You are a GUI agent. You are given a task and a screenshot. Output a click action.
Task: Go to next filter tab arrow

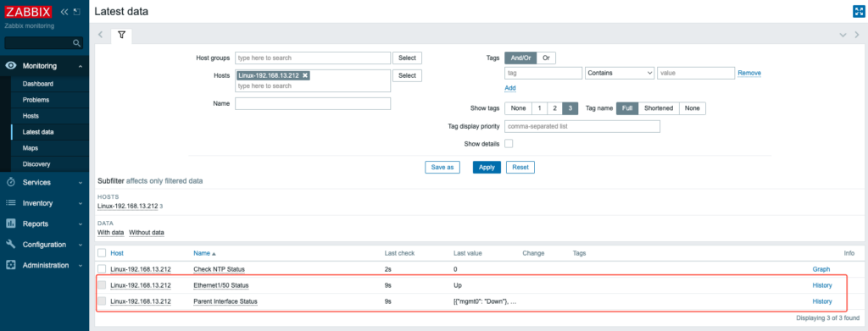pos(858,35)
